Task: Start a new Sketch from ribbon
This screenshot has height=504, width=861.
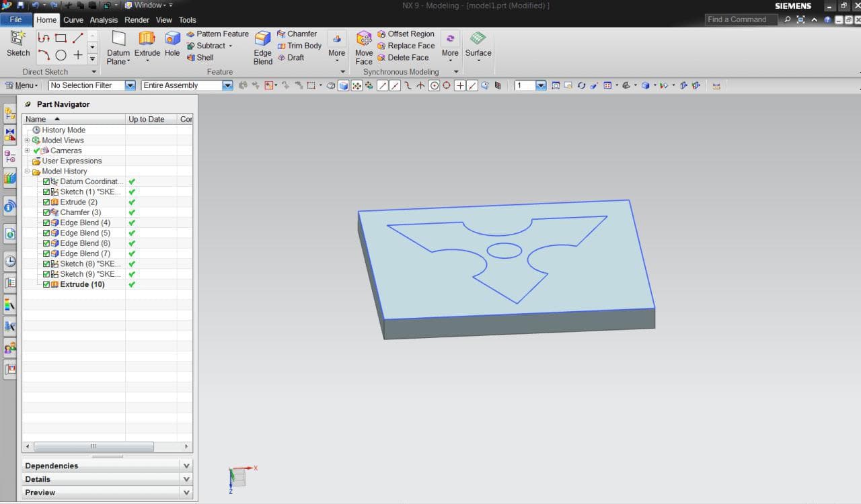Action: pos(18,44)
